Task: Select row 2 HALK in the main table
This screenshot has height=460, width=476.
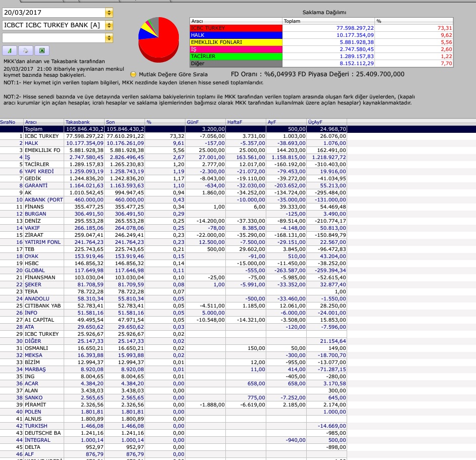Action: point(173,143)
